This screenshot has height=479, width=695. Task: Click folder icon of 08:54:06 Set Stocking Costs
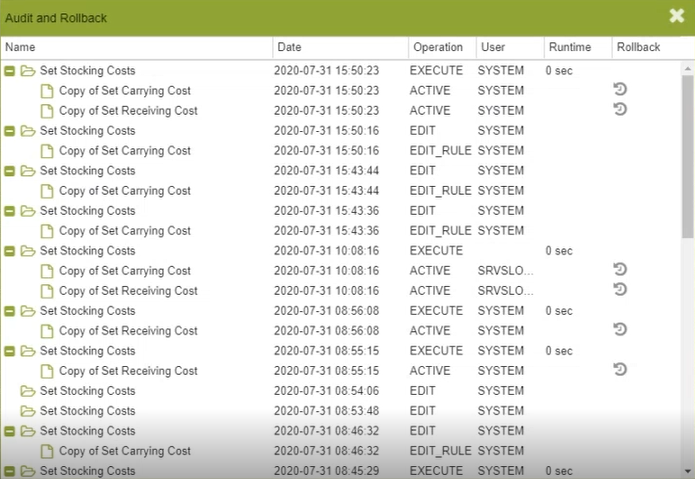pos(28,391)
